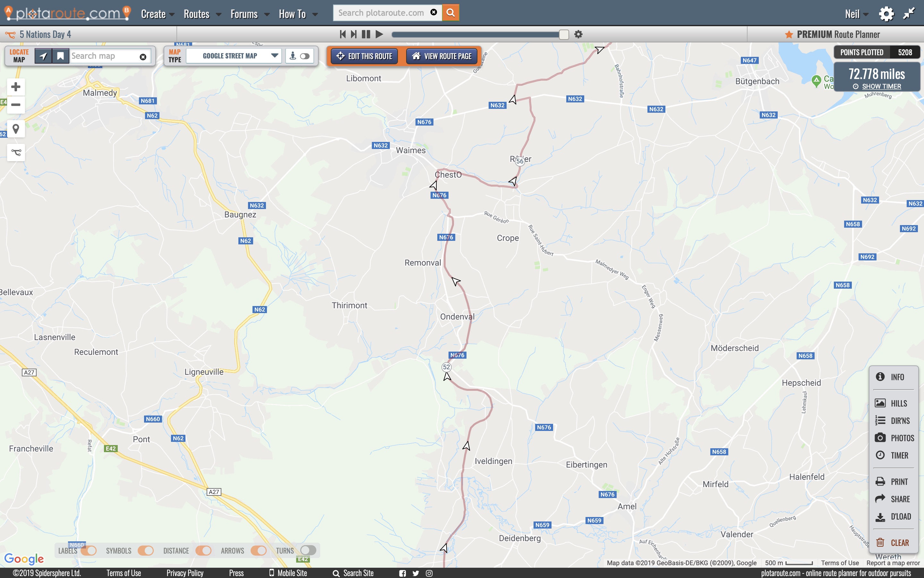The height and width of the screenshot is (578, 924).
Task: Click the route zoom tool icon
Action: click(x=16, y=153)
